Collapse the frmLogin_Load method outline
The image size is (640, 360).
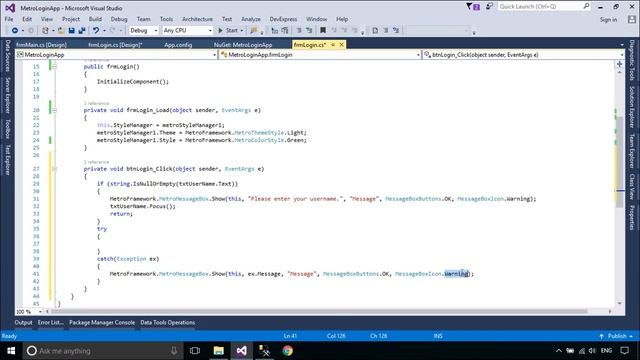click(54, 110)
